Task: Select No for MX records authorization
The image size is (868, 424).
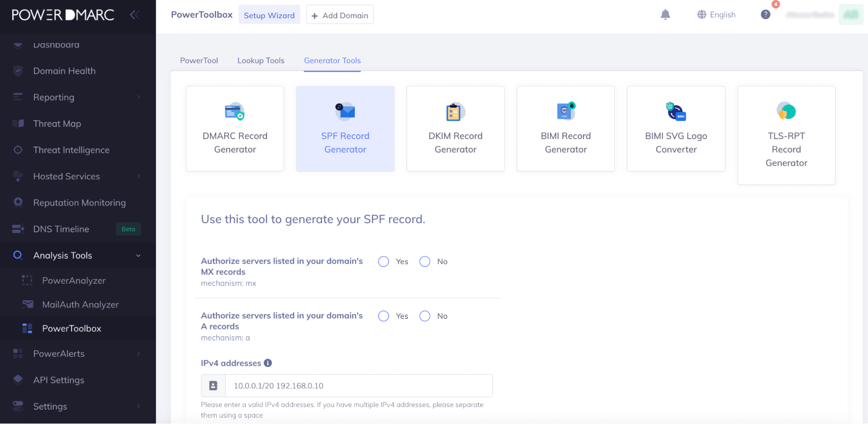Action: click(x=425, y=262)
